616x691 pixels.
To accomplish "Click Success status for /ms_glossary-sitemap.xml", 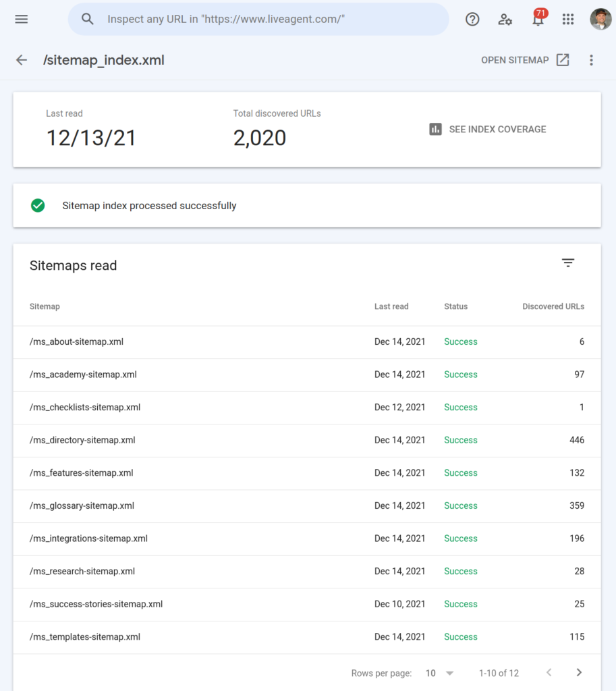I will click(x=461, y=505).
